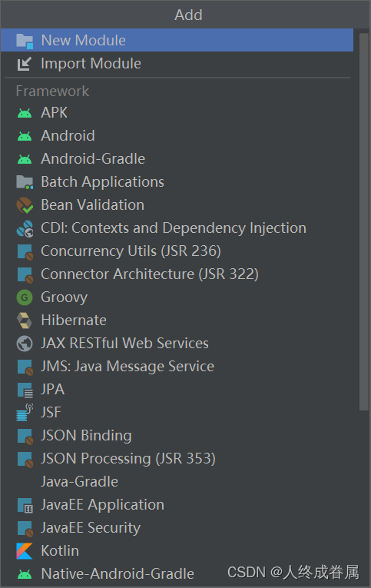Select APK framework text
Screen dimensions: 371x588
coord(55,113)
